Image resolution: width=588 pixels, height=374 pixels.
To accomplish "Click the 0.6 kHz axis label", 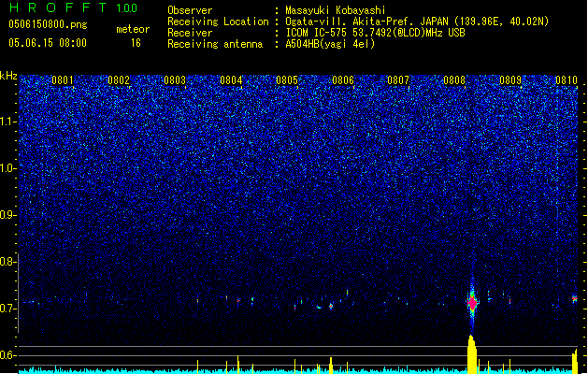I will tap(8, 355).
